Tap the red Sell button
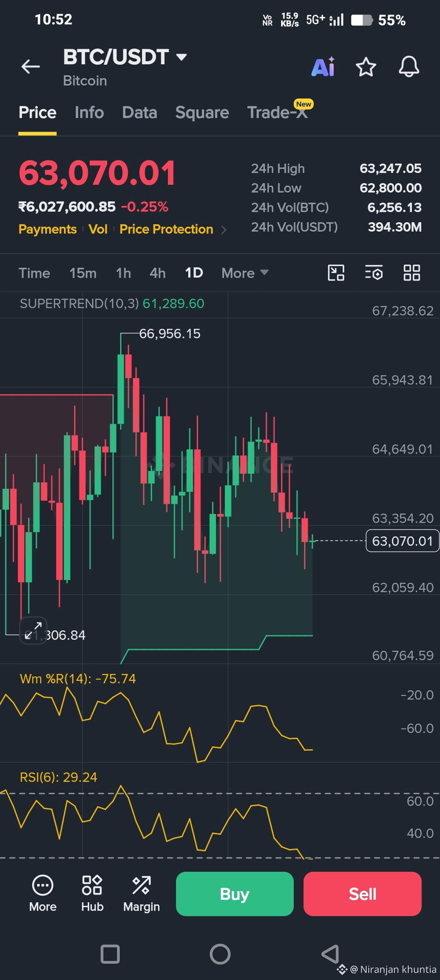This screenshot has height=980, width=440. pyautogui.click(x=363, y=894)
